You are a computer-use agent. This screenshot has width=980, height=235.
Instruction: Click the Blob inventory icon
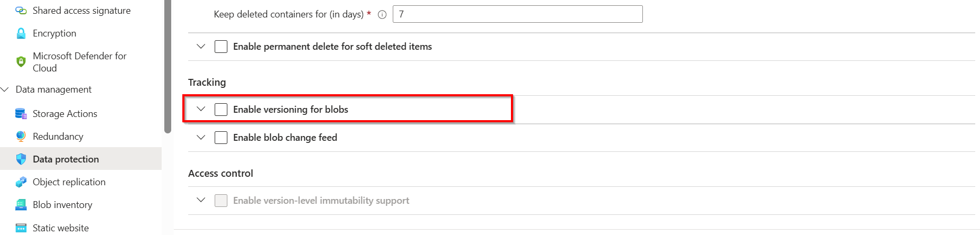(21, 205)
